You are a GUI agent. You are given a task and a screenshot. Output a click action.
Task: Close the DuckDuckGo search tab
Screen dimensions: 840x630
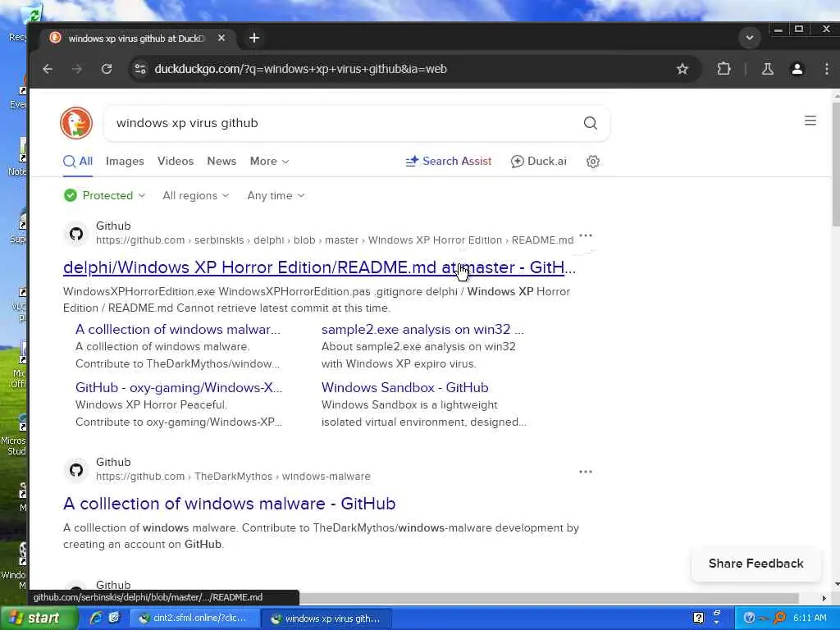221,38
